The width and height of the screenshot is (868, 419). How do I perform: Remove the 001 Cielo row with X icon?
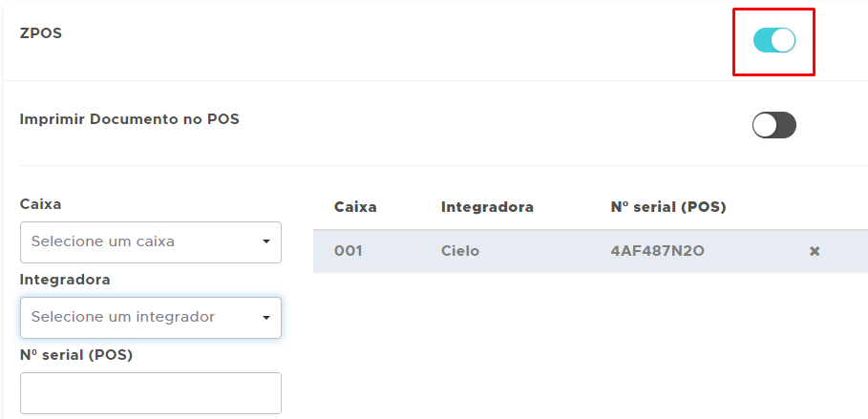coord(815,251)
